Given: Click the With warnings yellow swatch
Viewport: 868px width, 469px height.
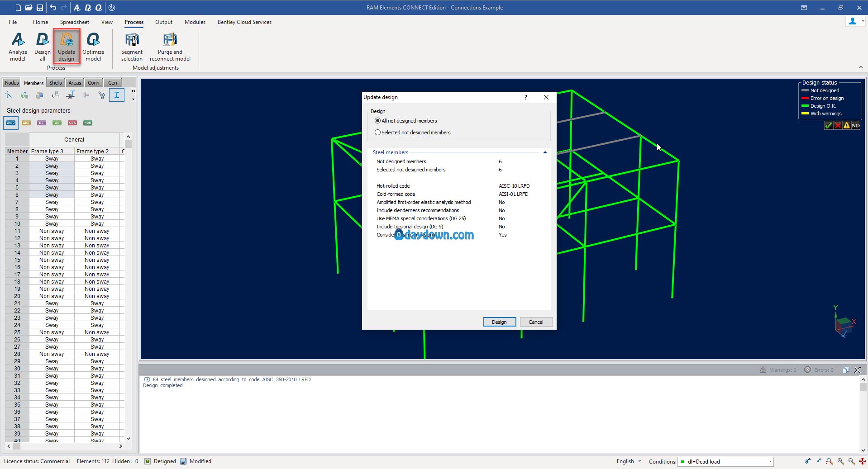Looking at the screenshot, I should click(x=805, y=114).
